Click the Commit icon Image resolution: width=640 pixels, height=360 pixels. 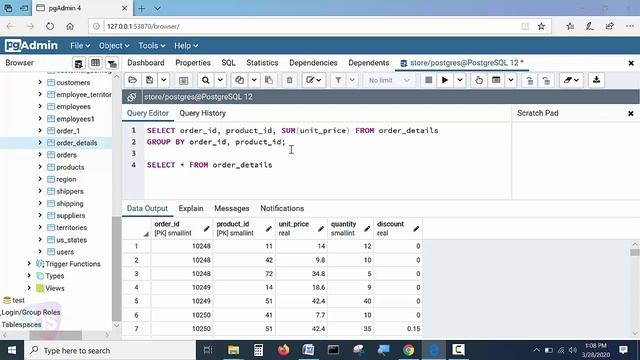coord(529,80)
